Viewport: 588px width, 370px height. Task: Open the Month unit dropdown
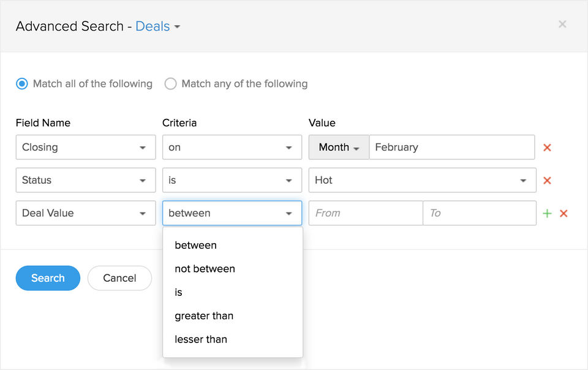(x=339, y=148)
